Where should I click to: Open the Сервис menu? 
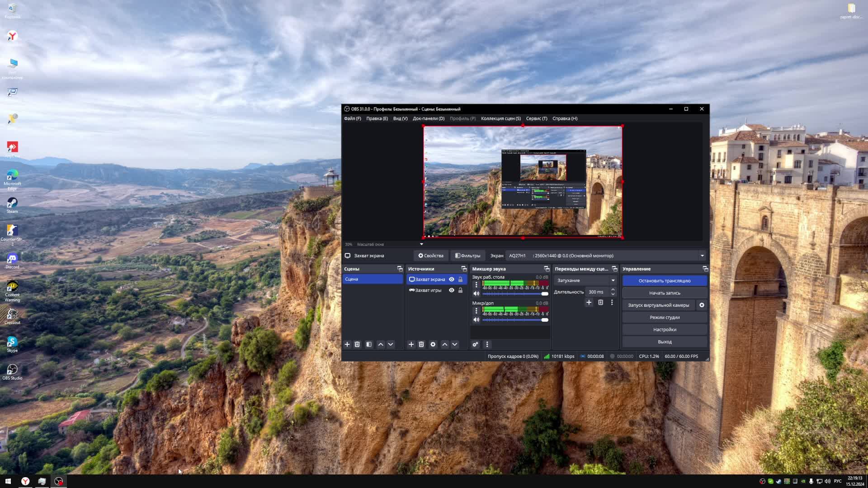click(536, 118)
